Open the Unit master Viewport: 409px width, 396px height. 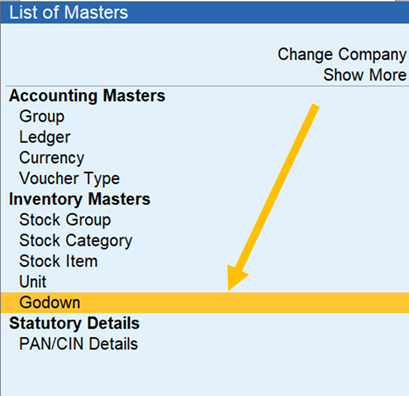33,282
